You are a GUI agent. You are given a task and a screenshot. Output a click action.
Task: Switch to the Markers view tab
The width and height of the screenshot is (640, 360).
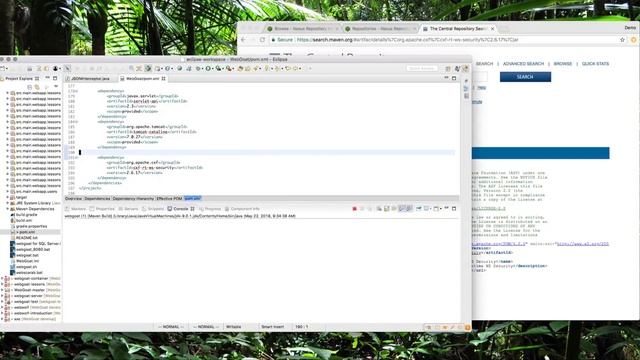76,209
